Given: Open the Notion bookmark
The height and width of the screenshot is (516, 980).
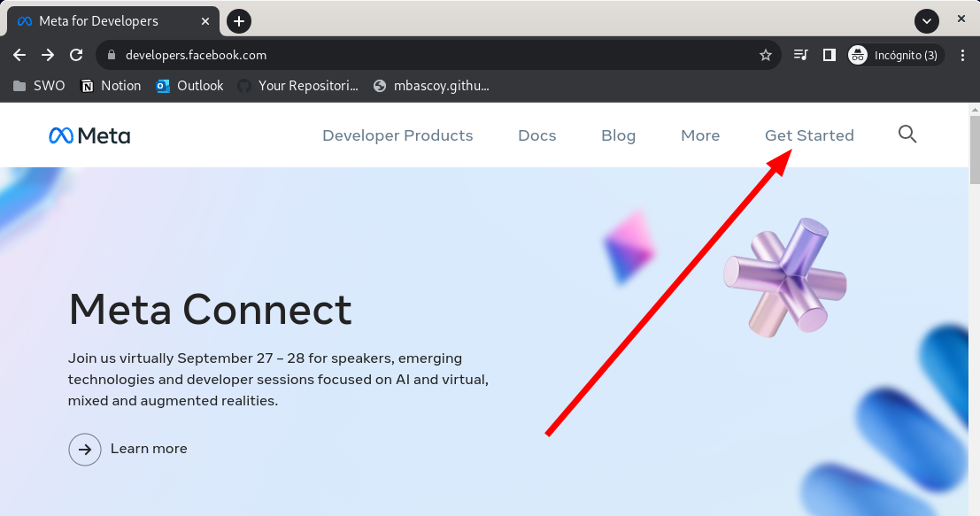Looking at the screenshot, I should (111, 86).
